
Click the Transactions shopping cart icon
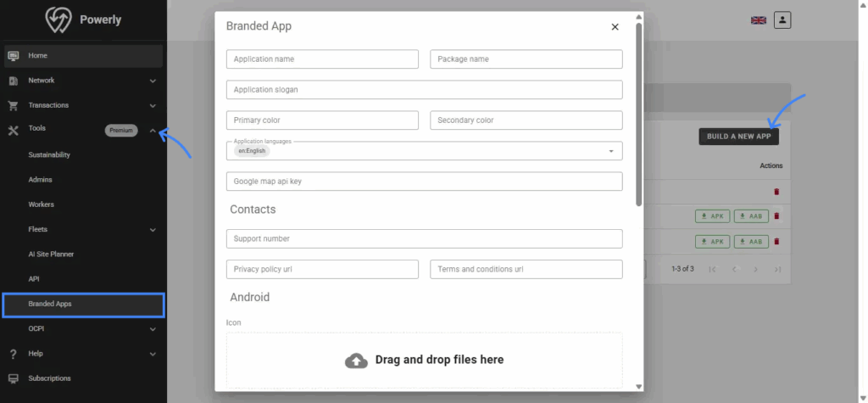13,106
